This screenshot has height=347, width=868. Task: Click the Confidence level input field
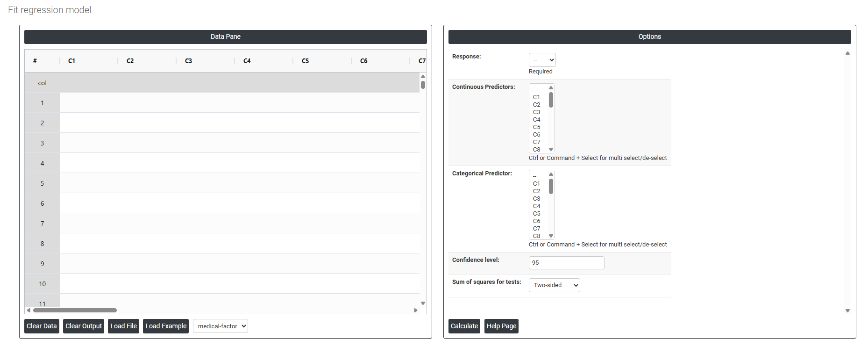point(566,263)
